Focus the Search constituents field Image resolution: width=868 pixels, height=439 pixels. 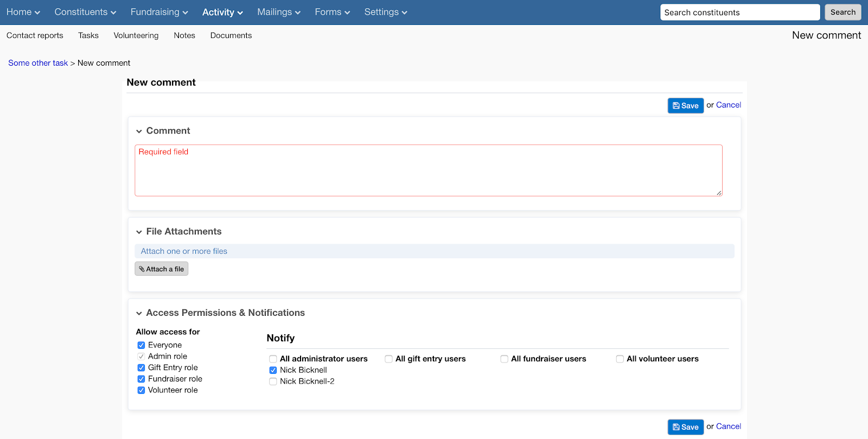(739, 12)
